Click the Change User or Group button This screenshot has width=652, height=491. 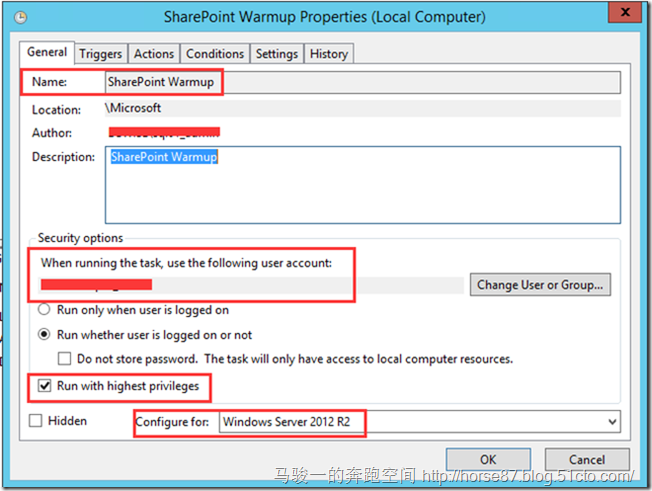(540, 285)
